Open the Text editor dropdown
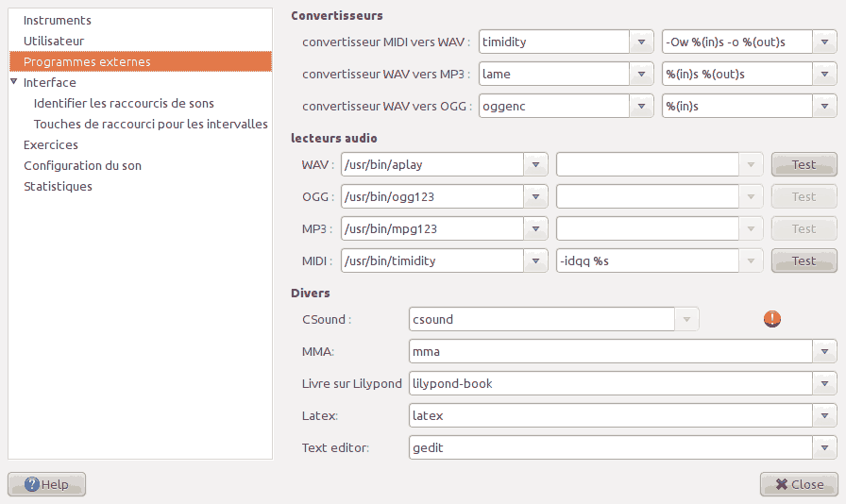Screen dimensions: 846x504 coord(825,448)
